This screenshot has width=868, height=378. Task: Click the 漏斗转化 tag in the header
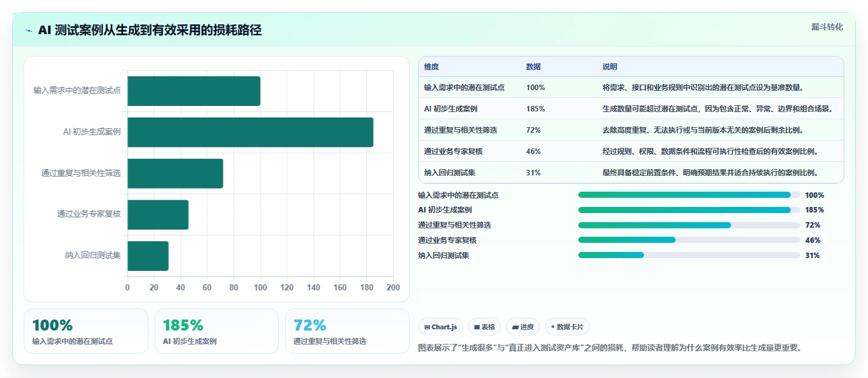click(827, 27)
